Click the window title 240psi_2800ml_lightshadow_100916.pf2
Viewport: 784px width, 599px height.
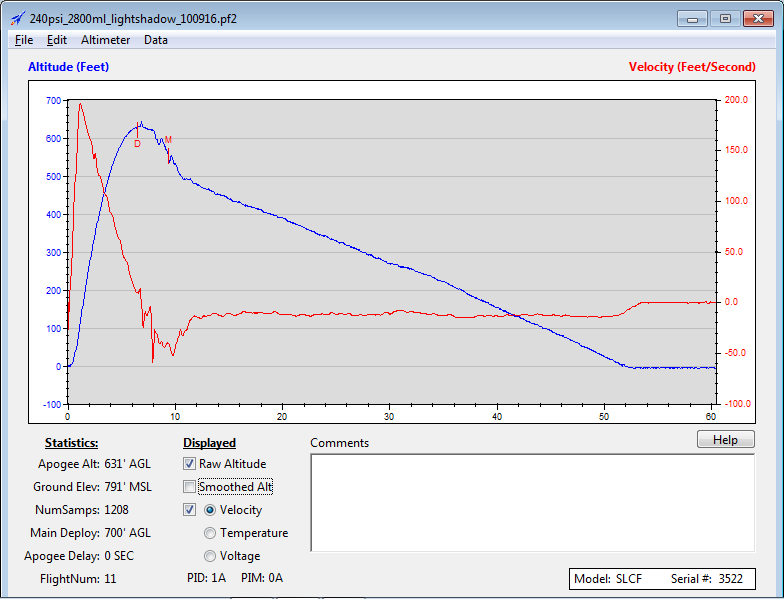pos(133,19)
